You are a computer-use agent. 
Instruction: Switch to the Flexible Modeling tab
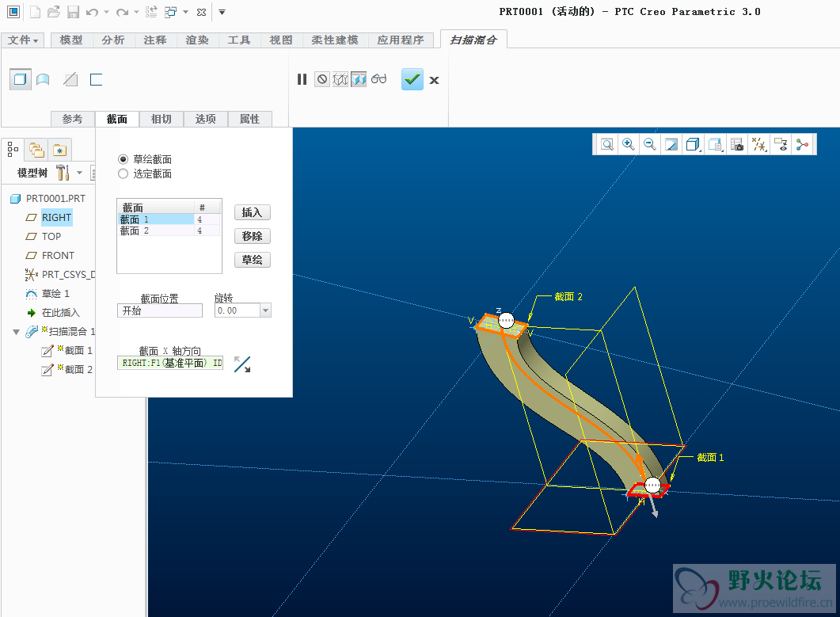[x=335, y=40]
